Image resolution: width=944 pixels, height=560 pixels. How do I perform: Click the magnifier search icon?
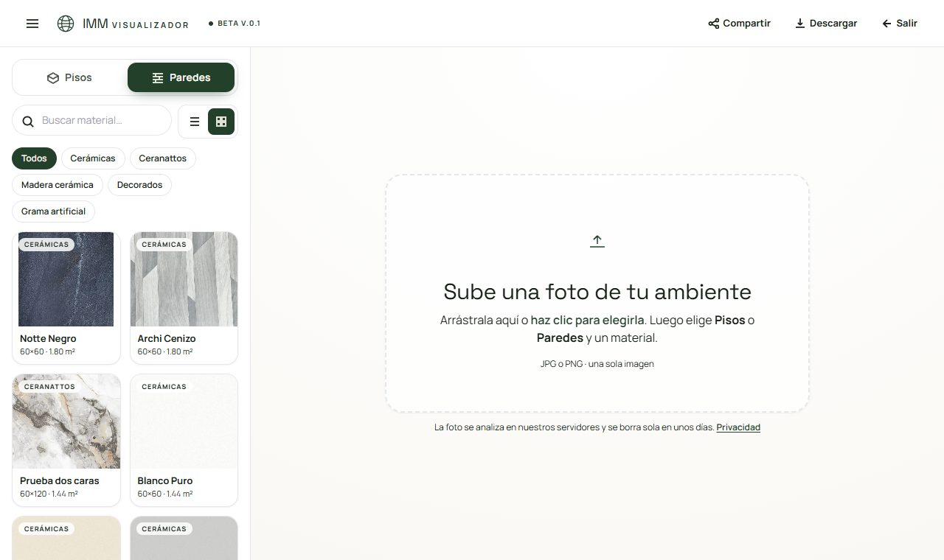[28, 121]
